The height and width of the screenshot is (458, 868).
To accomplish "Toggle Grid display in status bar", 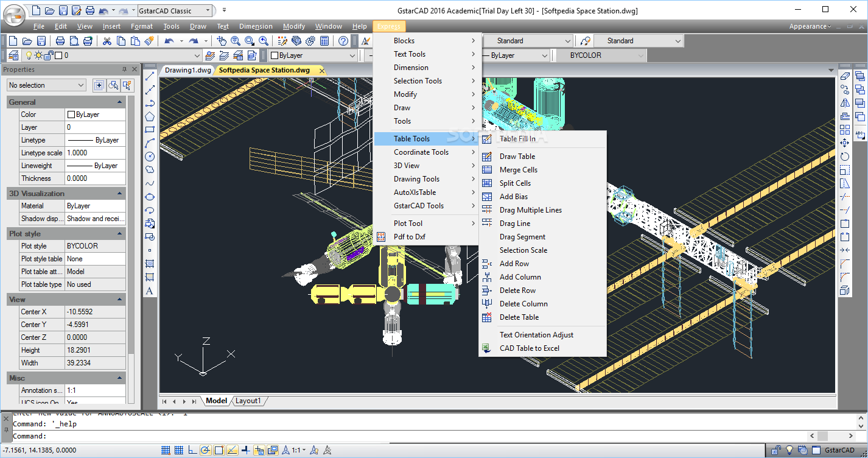I will (179, 451).
